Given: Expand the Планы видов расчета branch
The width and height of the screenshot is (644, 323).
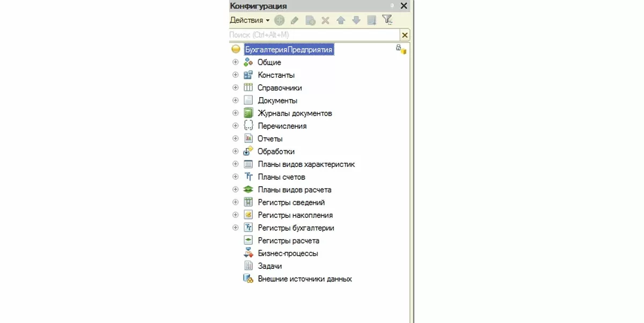Looking at the screenshot, I should click(235, 189).
